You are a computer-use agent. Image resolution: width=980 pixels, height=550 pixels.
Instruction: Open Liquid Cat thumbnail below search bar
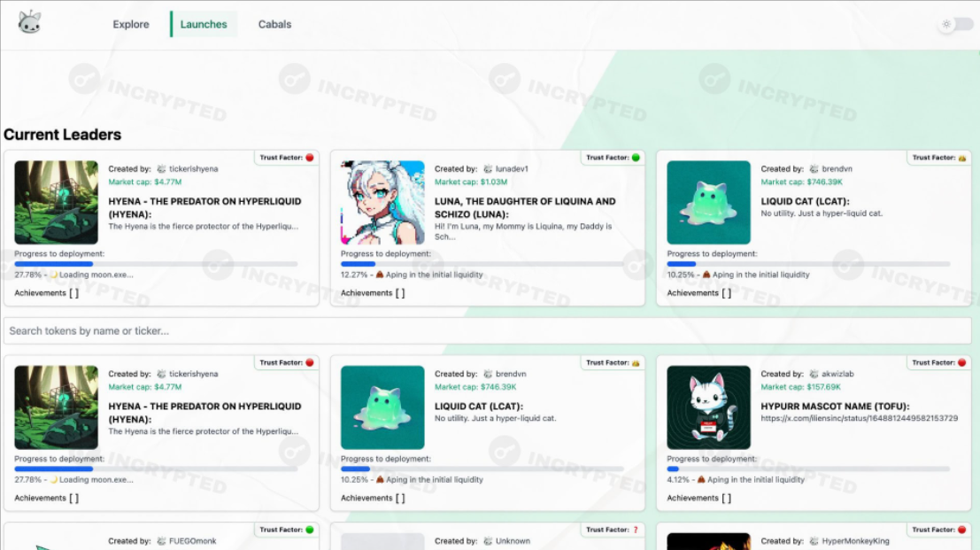coord(382,407)
